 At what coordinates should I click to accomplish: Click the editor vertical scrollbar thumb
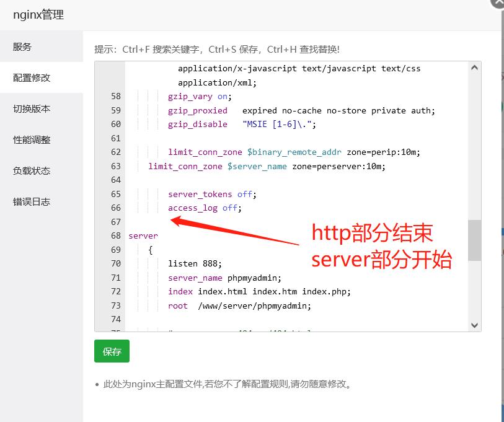tap(474, 240)
